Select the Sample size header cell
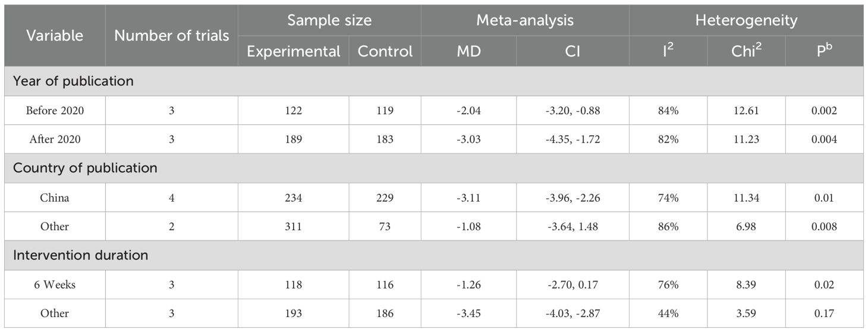Viewport: 868px width, 332px height. (x=329, y=20)
